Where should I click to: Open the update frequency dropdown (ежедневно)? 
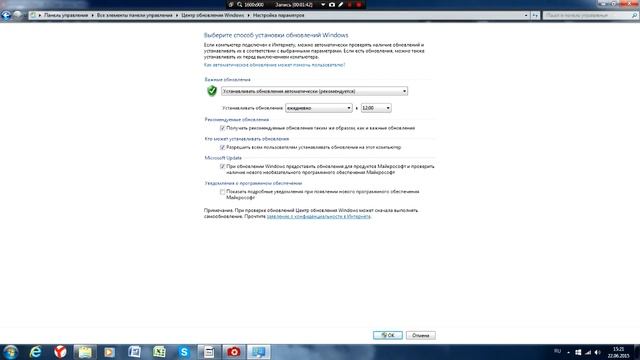pos(319,108)
